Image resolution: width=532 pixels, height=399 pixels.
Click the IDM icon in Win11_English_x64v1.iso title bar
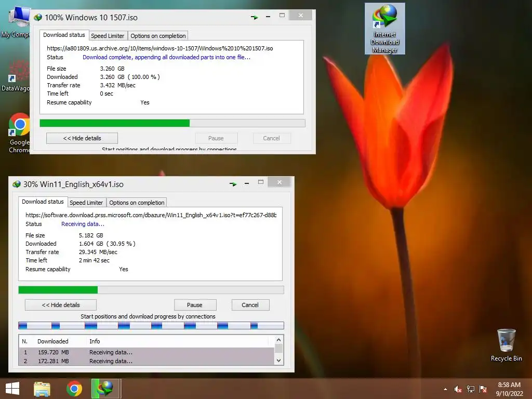click(16, 184)
